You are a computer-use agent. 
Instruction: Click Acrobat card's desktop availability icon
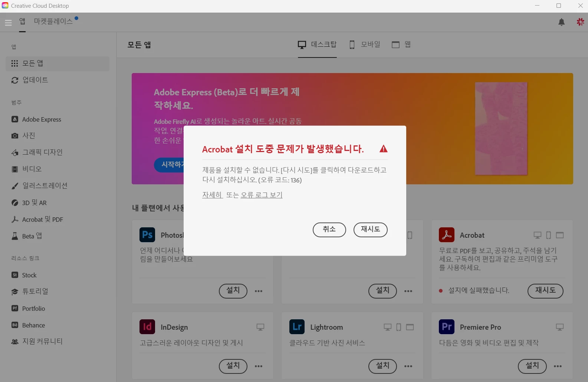[537, 235]
